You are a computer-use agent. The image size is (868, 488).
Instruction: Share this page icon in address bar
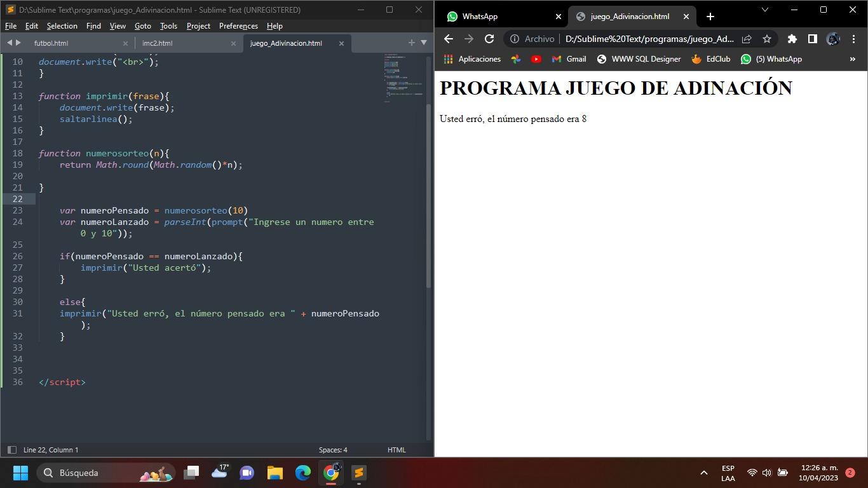click(x=747, y=39)
